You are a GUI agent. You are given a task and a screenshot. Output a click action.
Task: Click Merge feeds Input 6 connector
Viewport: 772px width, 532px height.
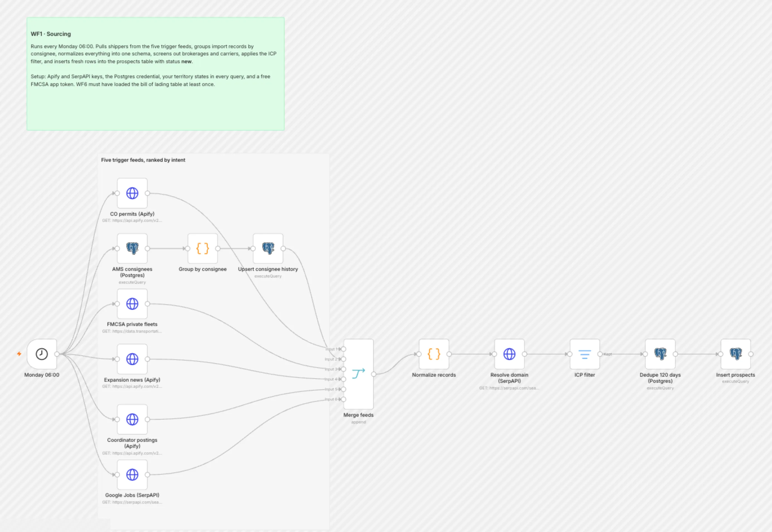(343, 399)
